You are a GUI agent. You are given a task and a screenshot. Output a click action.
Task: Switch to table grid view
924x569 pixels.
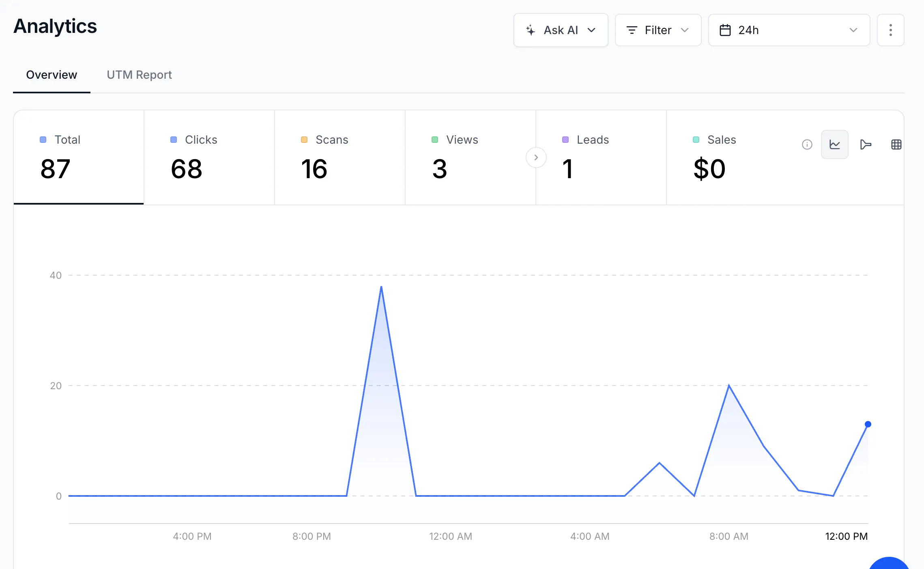point(896,144)
